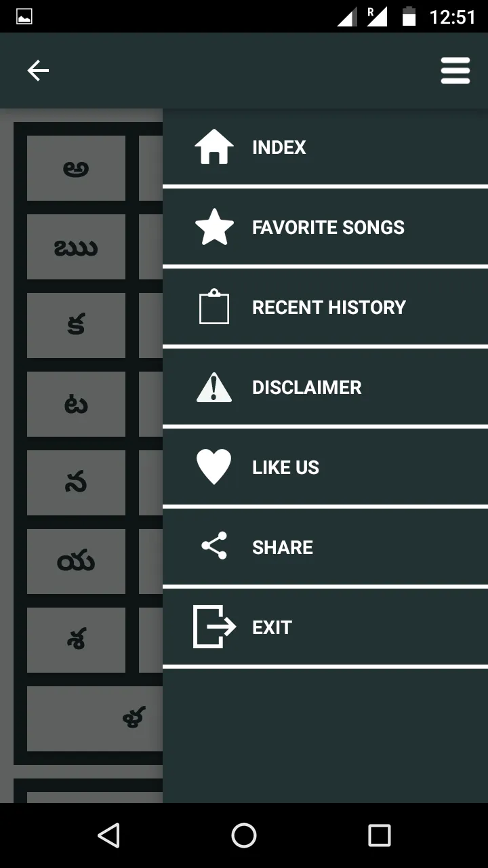Image resolution: width=488 pixels, height=868 pixels.
Task: Click the Share network icon
Action: click(214, 547)
